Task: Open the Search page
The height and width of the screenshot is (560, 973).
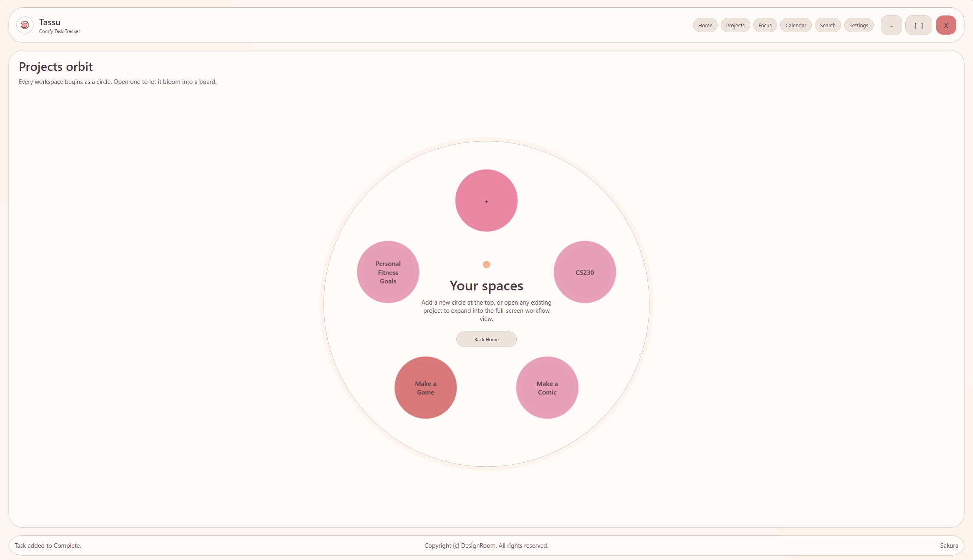Action: tap(828, 25)
